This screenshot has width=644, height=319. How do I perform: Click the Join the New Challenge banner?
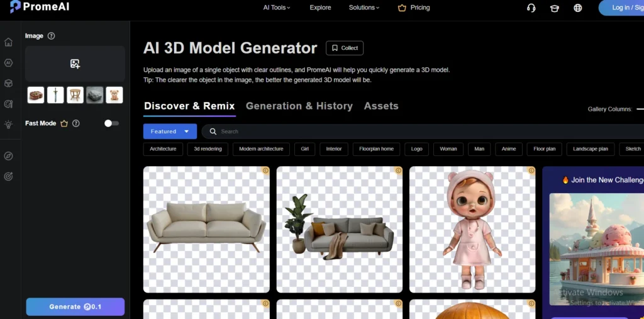(602, 180)
